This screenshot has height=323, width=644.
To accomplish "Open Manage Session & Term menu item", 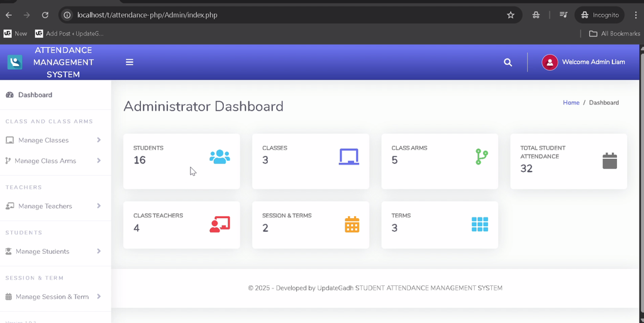I will 55,297.
